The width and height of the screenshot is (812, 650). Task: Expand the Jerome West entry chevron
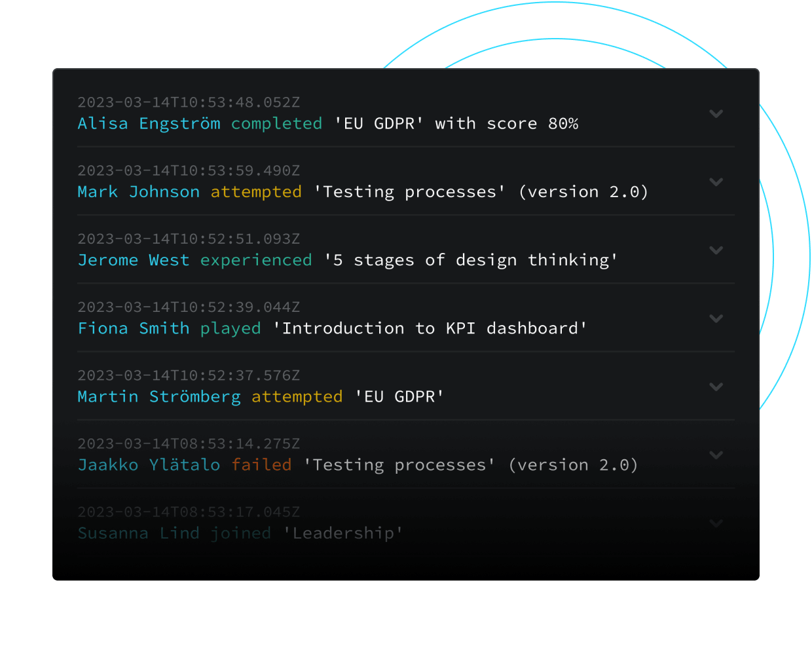click(716, 250)
